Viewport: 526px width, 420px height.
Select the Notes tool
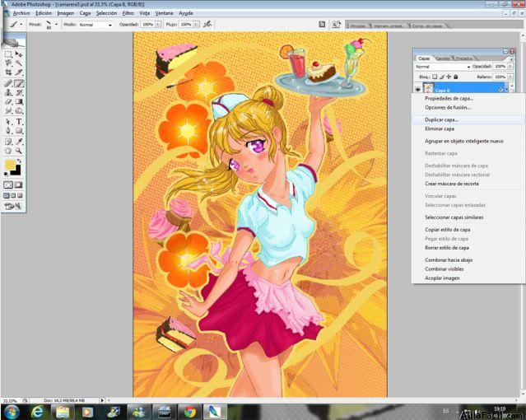click(x=8, y=142)
